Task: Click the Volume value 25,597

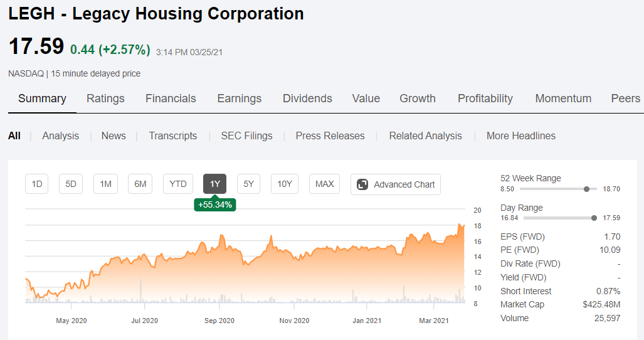Action: tap(607, 318)
